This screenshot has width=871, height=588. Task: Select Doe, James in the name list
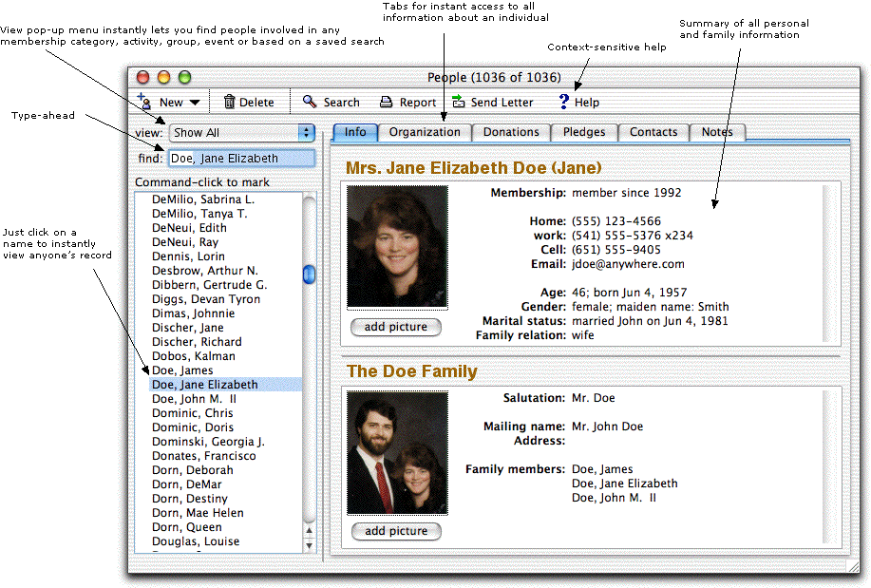point(182,370)
